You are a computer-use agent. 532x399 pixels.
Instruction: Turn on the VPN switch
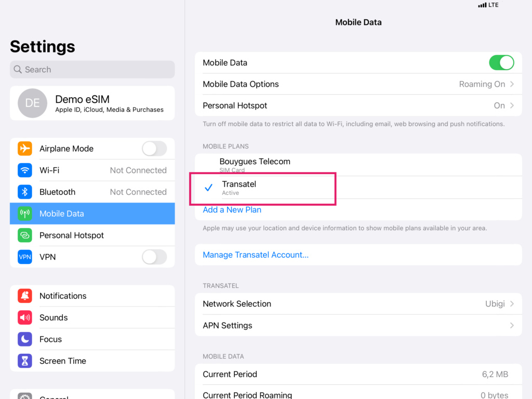pos(154,257)
